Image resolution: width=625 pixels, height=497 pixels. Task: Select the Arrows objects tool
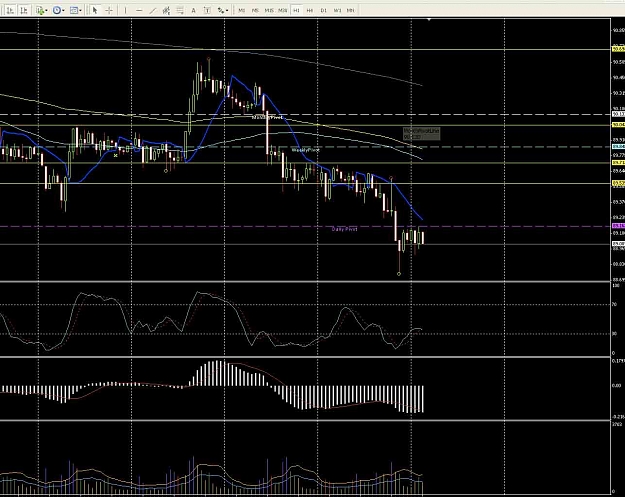point(220,10)
